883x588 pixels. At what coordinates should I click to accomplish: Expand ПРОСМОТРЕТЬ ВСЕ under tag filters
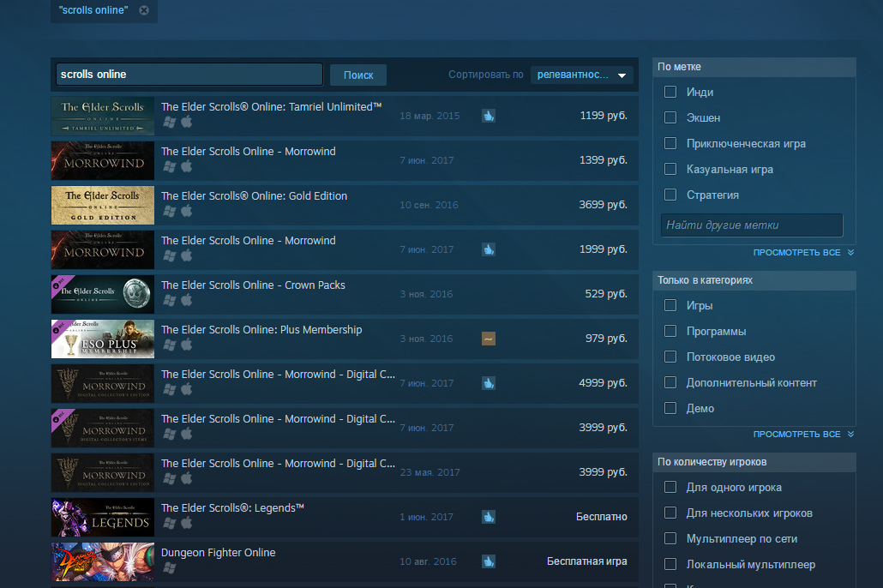(803, 252)
